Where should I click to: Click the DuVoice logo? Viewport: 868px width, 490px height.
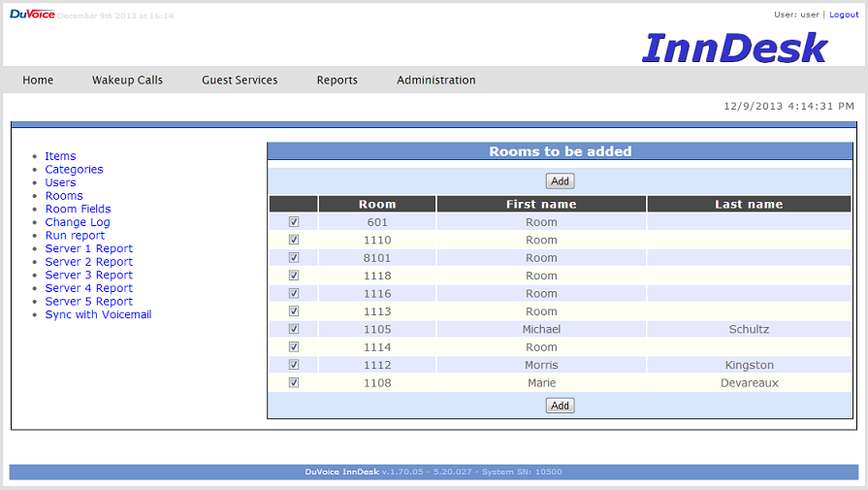coord(32,14)
